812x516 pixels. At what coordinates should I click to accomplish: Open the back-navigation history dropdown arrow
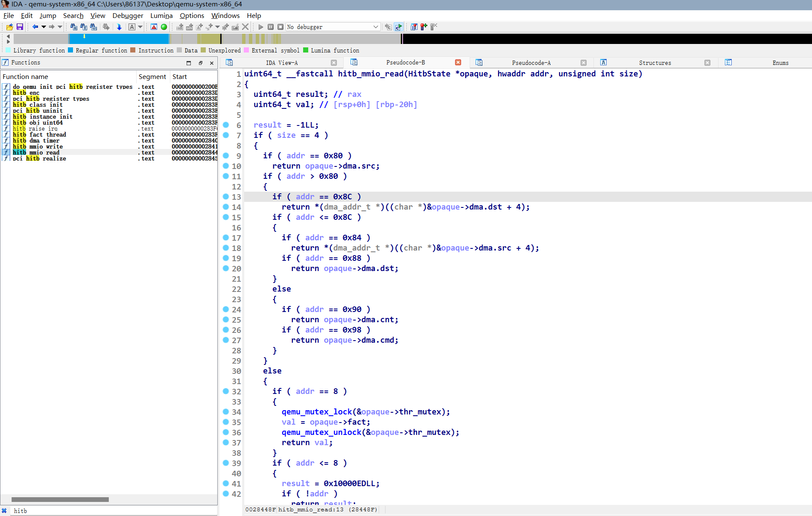[44, 27]
